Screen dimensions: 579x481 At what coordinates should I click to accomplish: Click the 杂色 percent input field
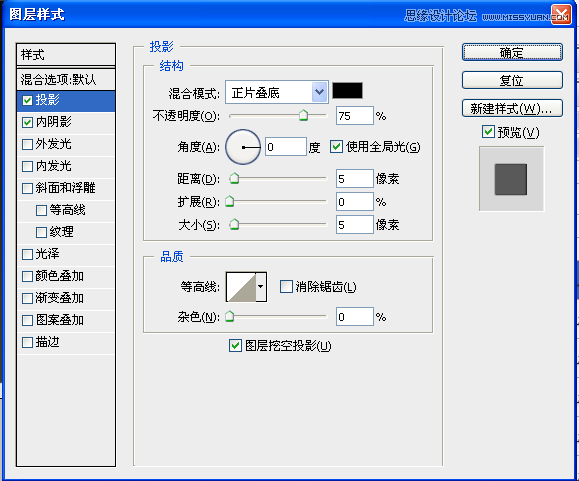[354, 317]
